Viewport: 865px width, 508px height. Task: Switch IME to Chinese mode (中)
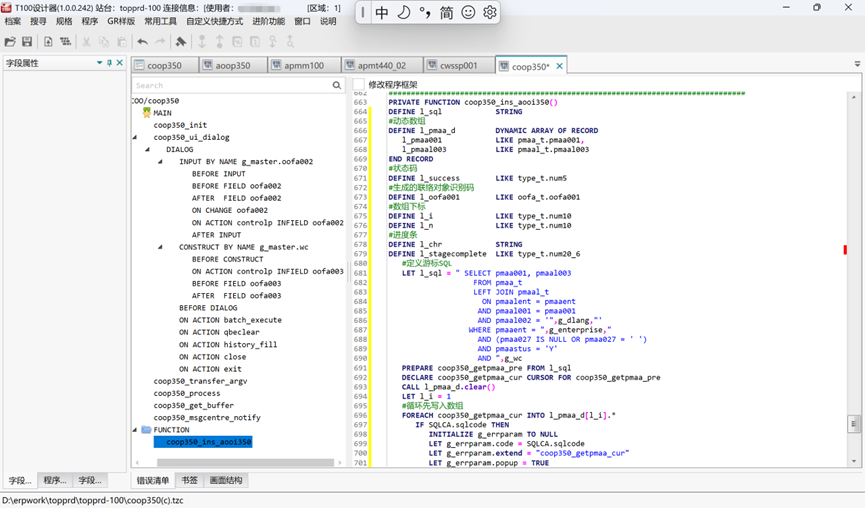[382, 13]
